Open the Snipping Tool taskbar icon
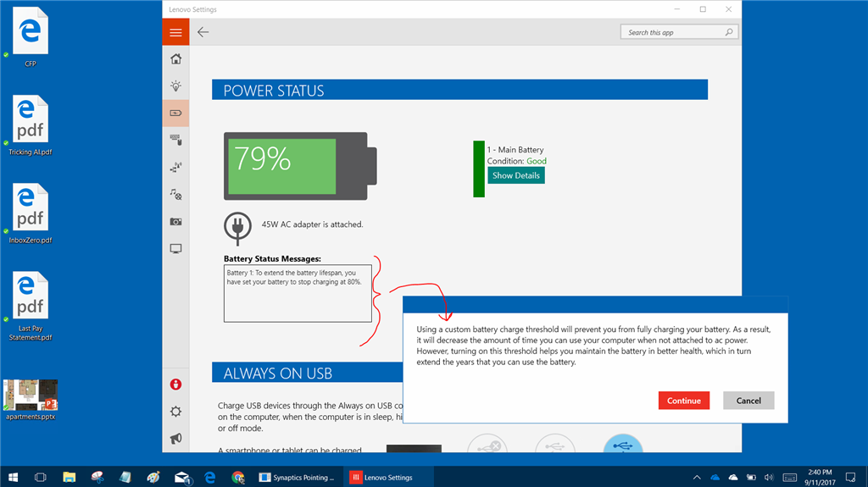 97,477
